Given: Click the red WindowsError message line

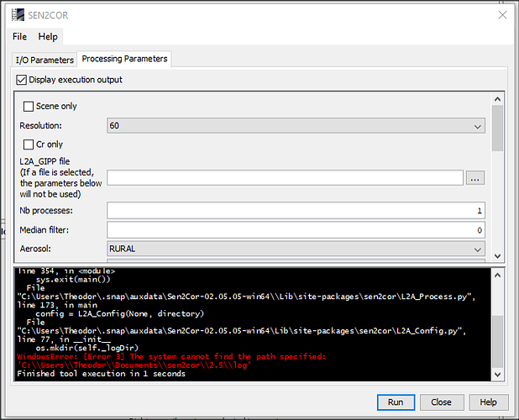Looking at the screenshot, I should tap(171, 356).
